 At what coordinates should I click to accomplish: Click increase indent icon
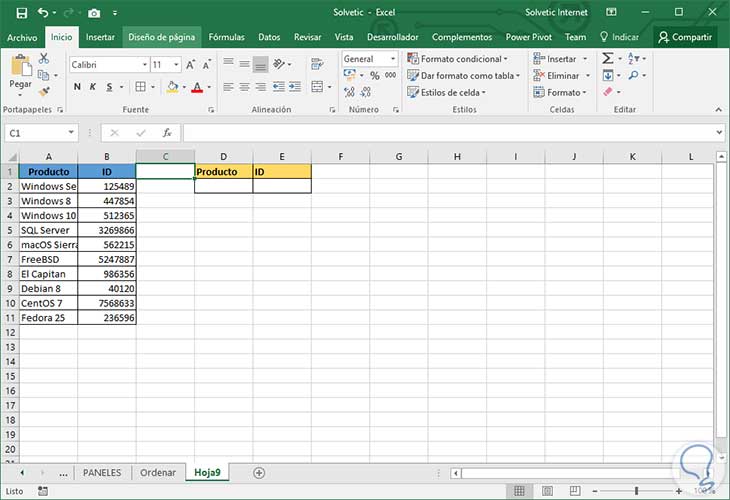tap(295, 87)
